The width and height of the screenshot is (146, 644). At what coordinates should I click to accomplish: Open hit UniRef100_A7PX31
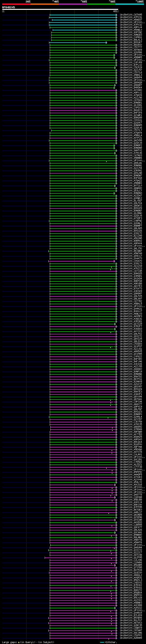131,17
